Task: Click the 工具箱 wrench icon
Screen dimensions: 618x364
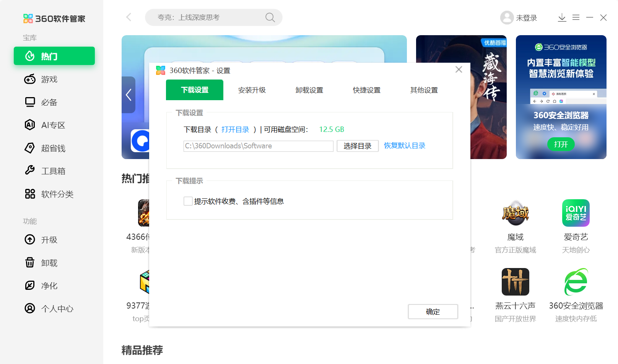Action: (x=30, y=171)
